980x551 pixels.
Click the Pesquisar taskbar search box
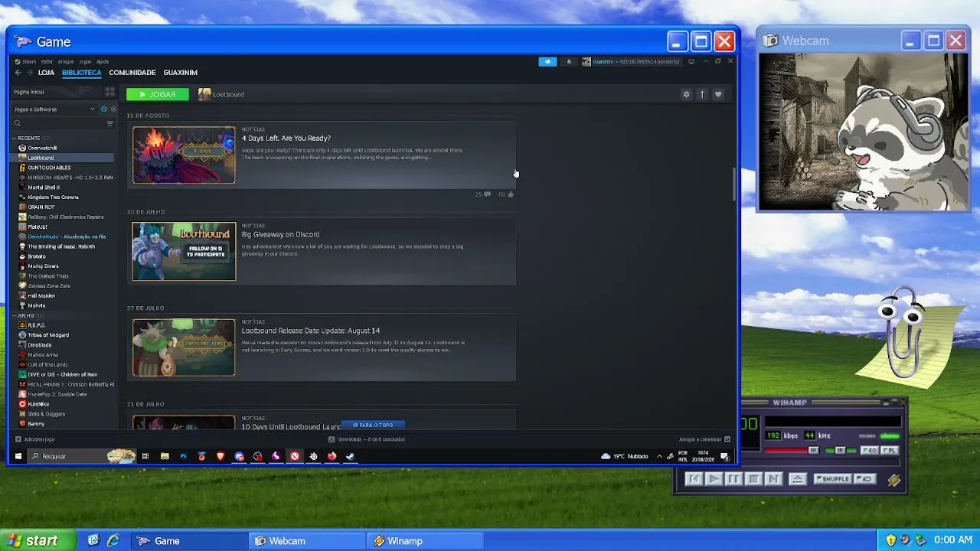pos(83,456)
